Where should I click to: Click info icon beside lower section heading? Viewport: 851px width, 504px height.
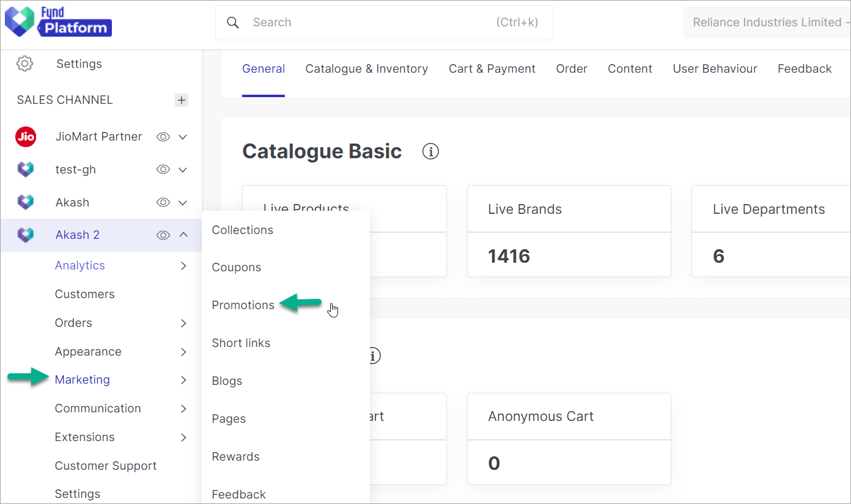click(374, 356)
